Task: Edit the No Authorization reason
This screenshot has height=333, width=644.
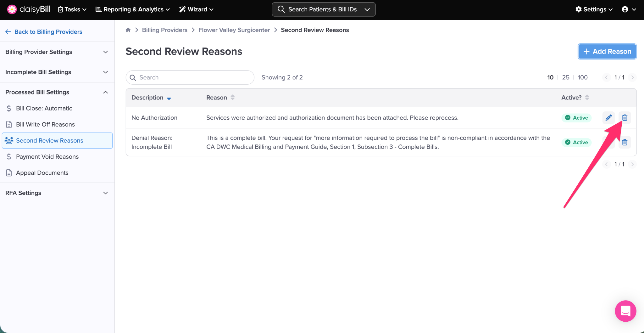Action: click(x=608, y=118)
